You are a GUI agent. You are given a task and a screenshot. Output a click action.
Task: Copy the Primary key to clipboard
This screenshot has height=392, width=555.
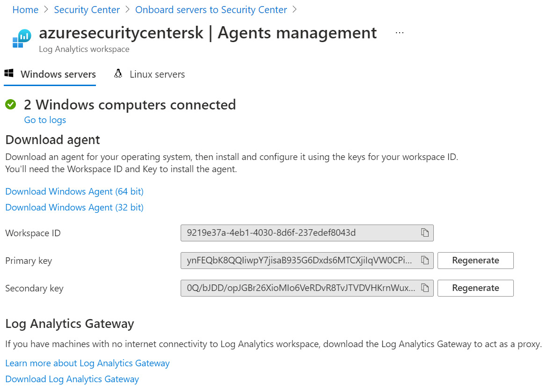coord(425,260)
